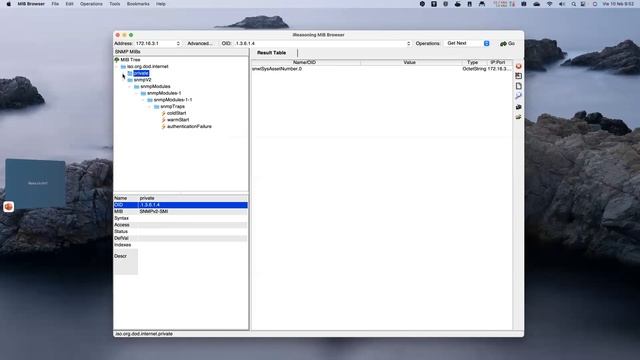
Task: Open the OID history dropdown arrows
Action: pyautogui.click(x=409, y=43)
